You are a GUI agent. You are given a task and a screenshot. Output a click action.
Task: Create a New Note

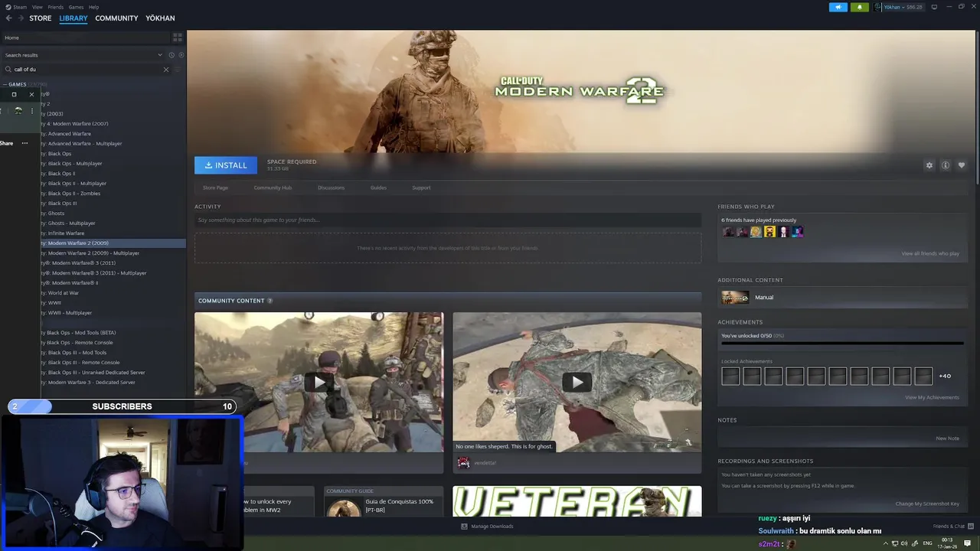click(947, 439)
